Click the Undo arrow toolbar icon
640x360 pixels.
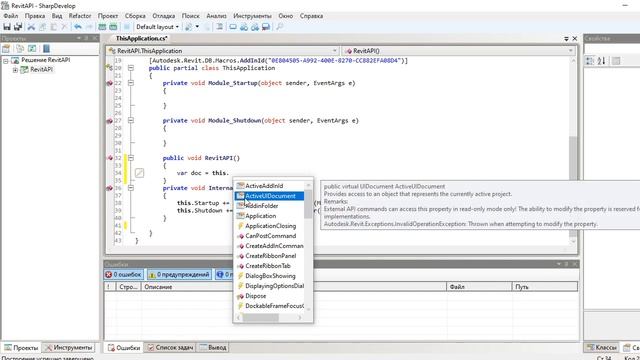[x=78, y=27]
